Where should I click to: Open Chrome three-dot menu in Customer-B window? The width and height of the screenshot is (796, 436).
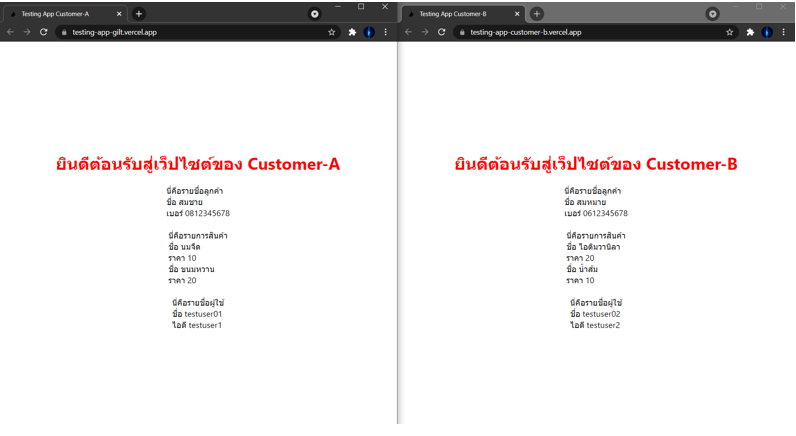pos(784,32)
